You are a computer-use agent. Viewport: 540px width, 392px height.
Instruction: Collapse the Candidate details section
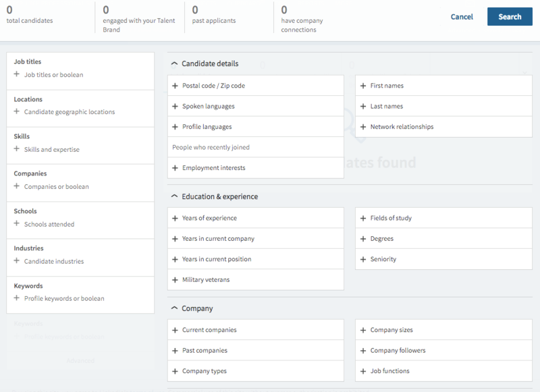[x=174, y=63]
